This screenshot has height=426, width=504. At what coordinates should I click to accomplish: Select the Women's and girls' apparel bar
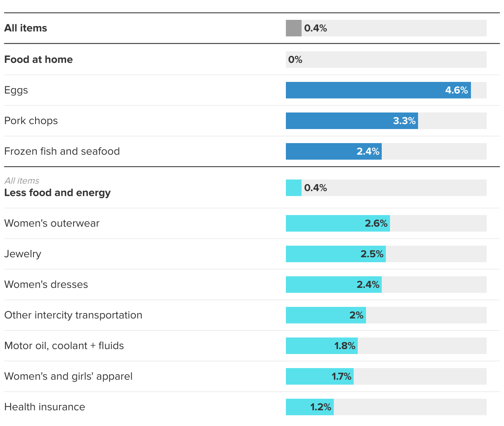pos(319,376)
